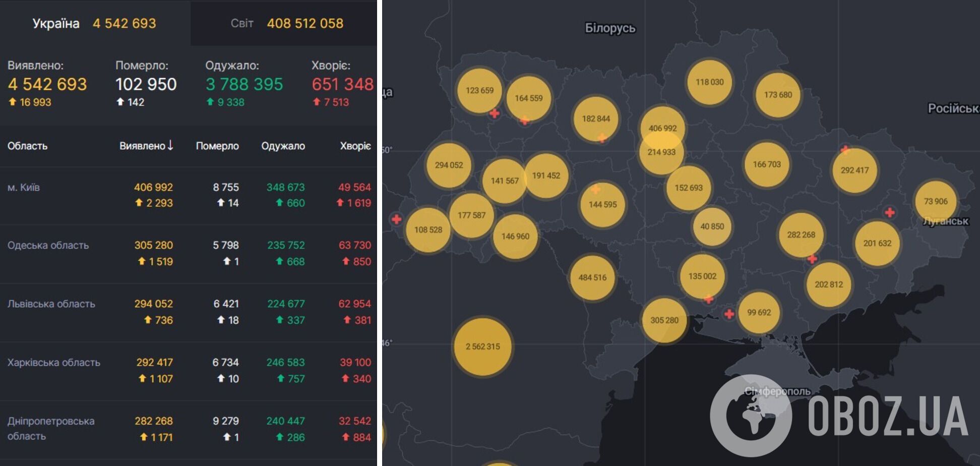Click the 164 559 map bubble
Screen dimensions: 980x466
528,98
